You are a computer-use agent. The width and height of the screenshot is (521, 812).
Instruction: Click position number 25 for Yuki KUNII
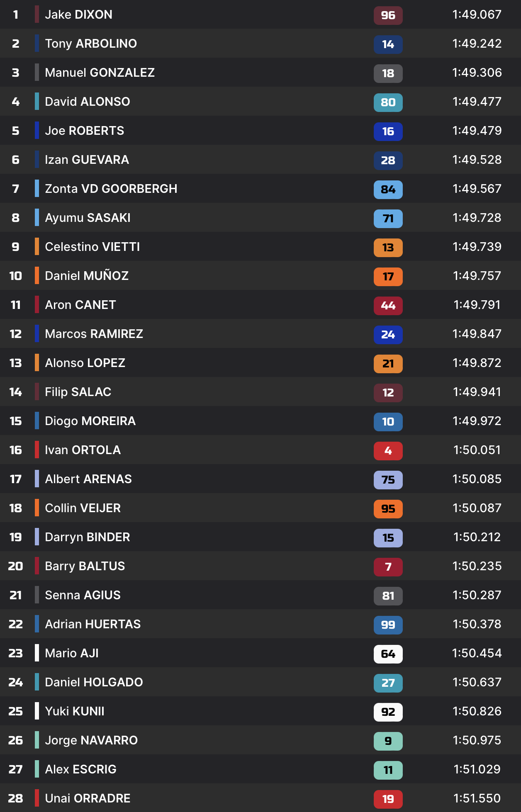(16, 711)
